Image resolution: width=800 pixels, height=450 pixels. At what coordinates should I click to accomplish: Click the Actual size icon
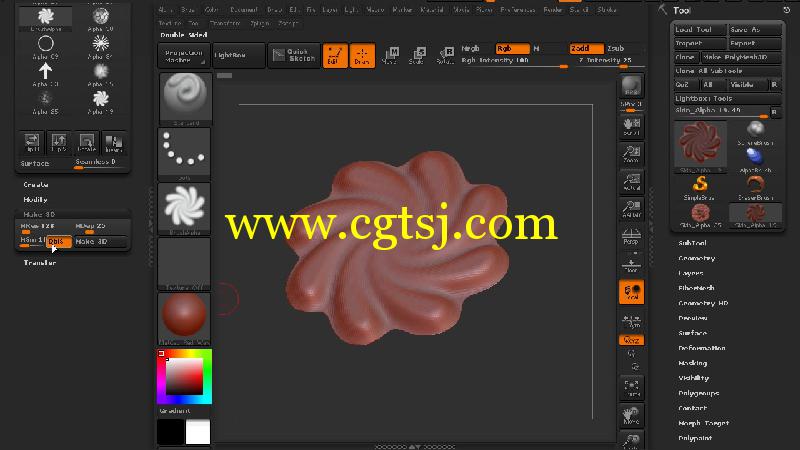(631, 181)
